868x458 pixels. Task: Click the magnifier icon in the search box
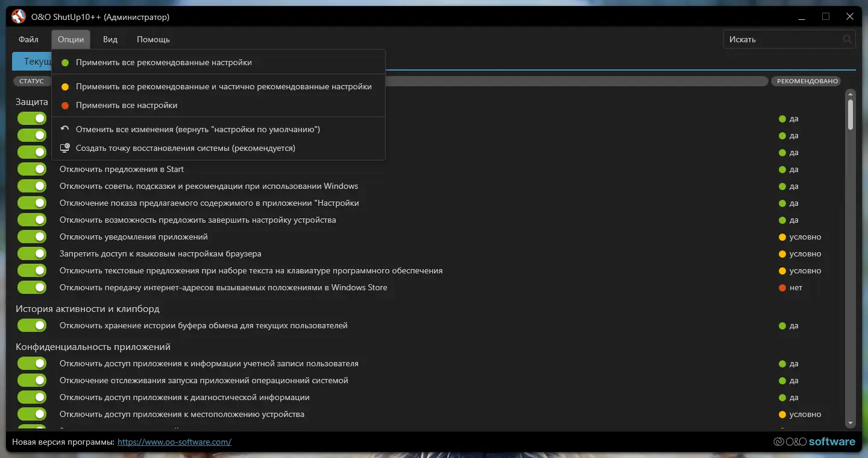[x=848, y=39]
